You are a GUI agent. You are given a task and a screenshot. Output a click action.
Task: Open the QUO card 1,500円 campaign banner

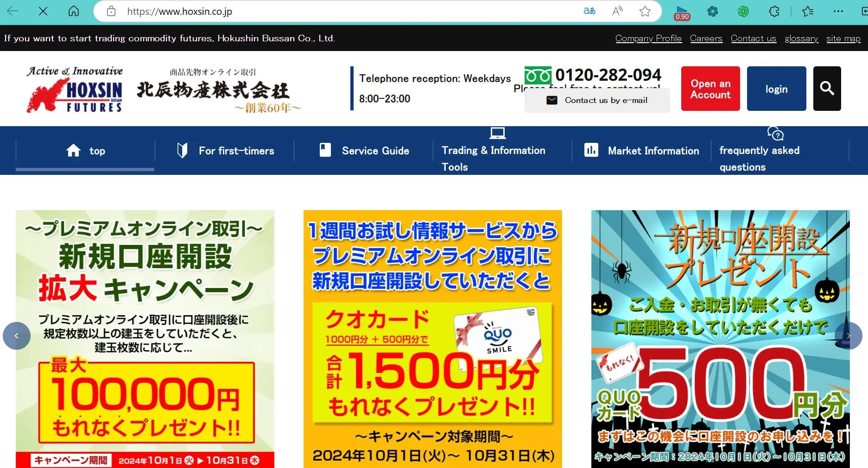pos(433,339)
